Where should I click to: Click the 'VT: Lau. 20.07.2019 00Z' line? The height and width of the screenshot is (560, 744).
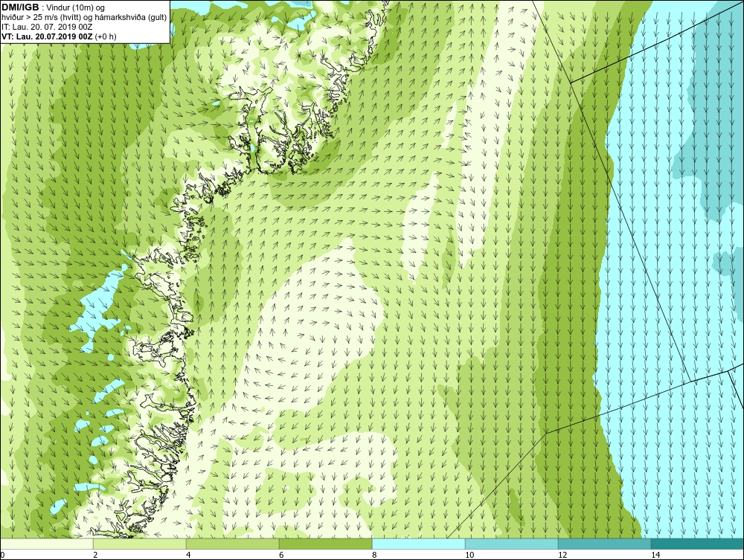[x=59, y=36]
